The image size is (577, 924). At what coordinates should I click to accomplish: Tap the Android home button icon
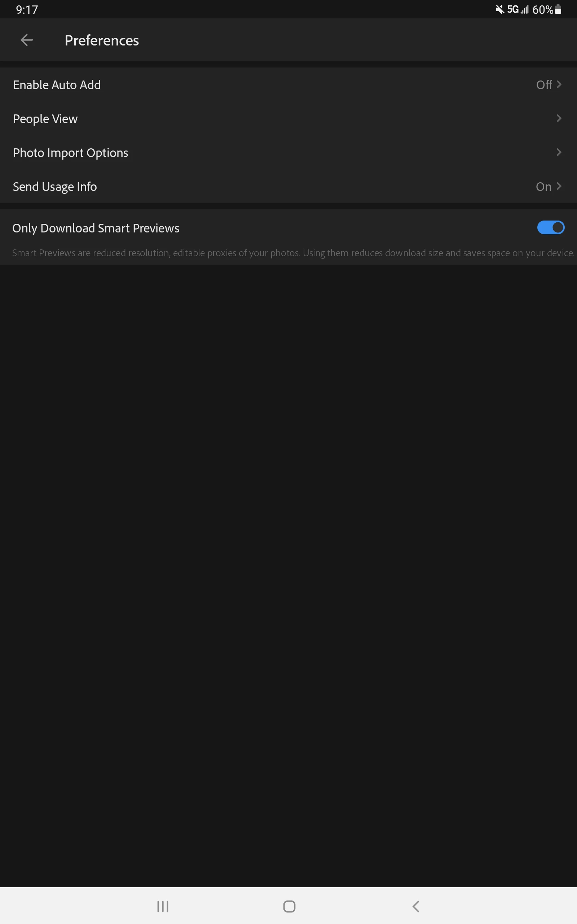(289, 906)
